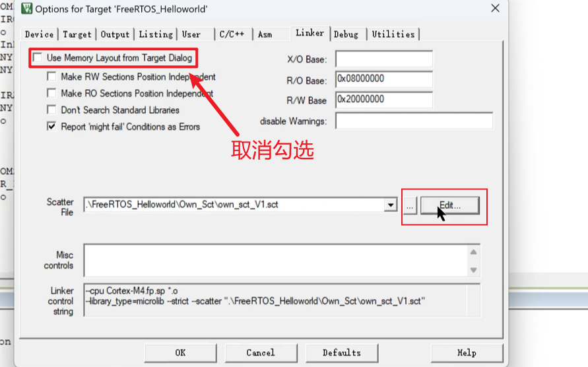This screenshot has height=367, width=588.
Task: Enable Don't Search Standard Libraries checkbox
Action: pos(51,110)
